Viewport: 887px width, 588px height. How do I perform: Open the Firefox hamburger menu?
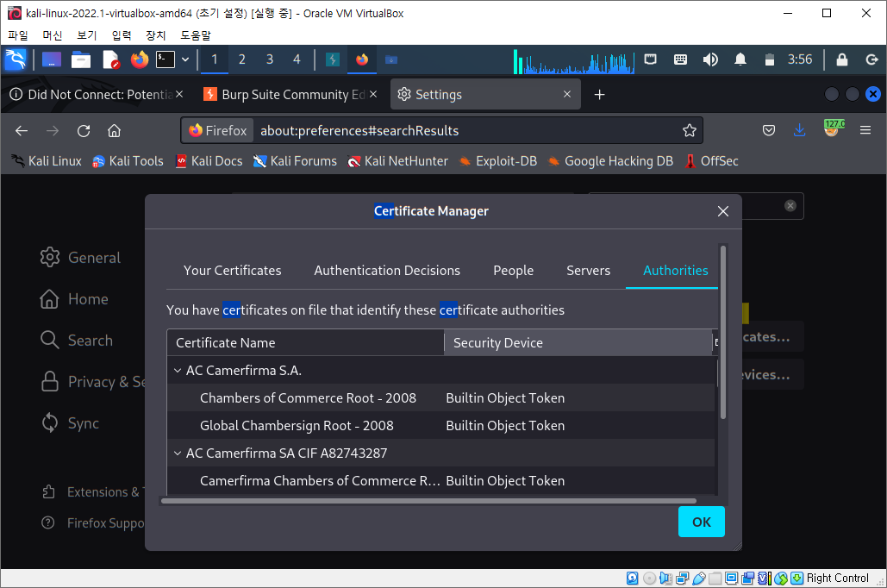coord(865,131)
